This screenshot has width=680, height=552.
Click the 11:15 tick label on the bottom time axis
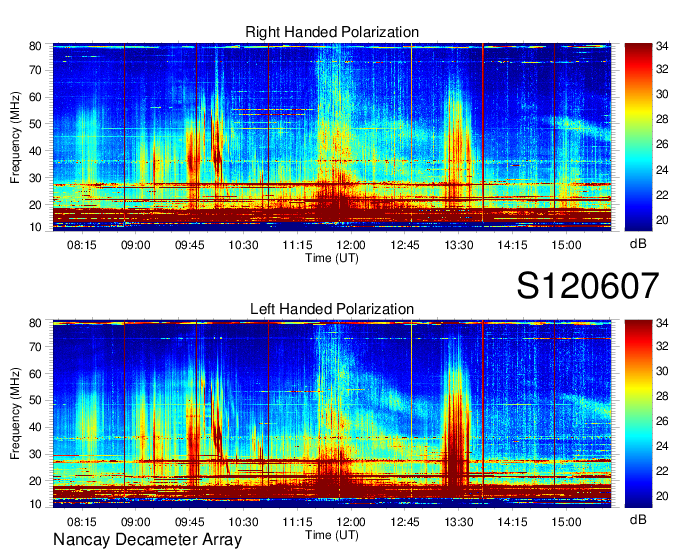298,522
